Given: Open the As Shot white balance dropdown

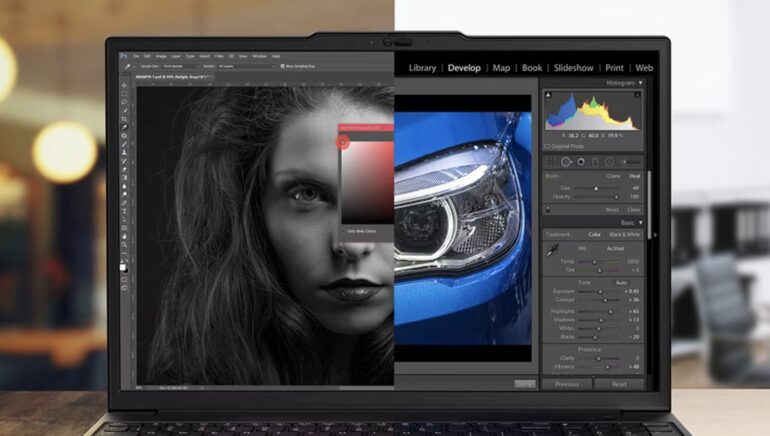Looking at the screenshot, I should [616, 248].
